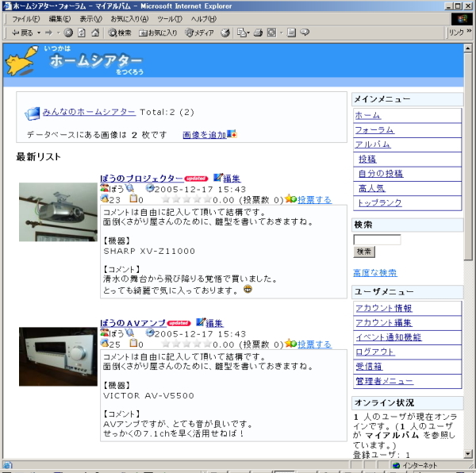Open the Back button history dropdown arrow

(x=39, y=33)
